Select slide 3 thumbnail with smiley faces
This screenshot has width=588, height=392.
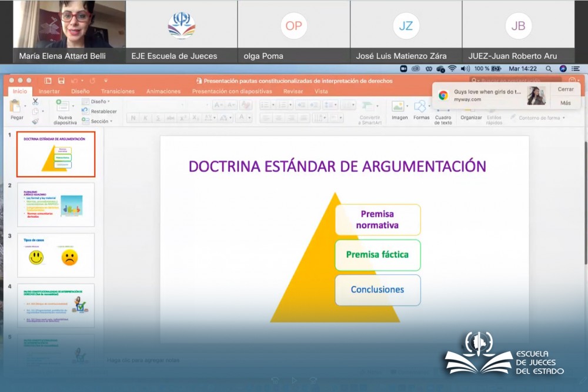tap(55, 255)
